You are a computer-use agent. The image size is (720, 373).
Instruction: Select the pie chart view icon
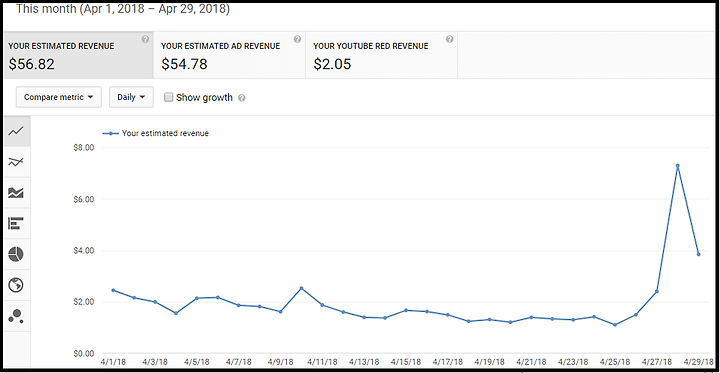click(17, 254)
